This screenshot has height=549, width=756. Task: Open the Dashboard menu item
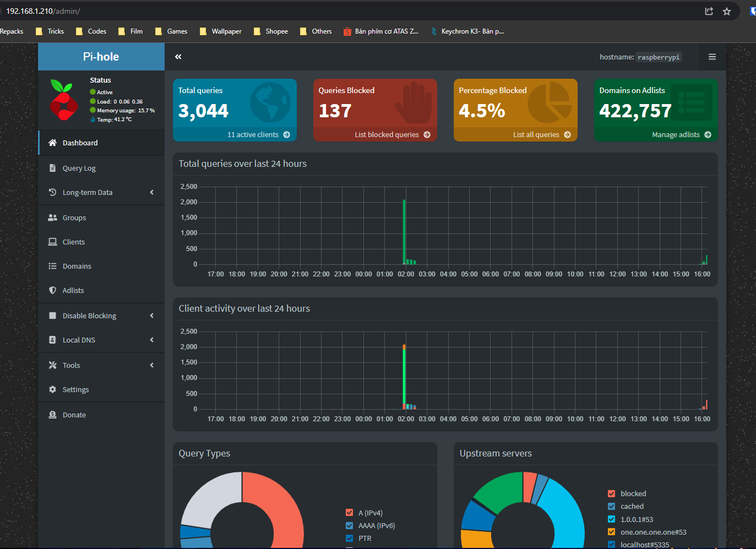[x=101, y=143]
